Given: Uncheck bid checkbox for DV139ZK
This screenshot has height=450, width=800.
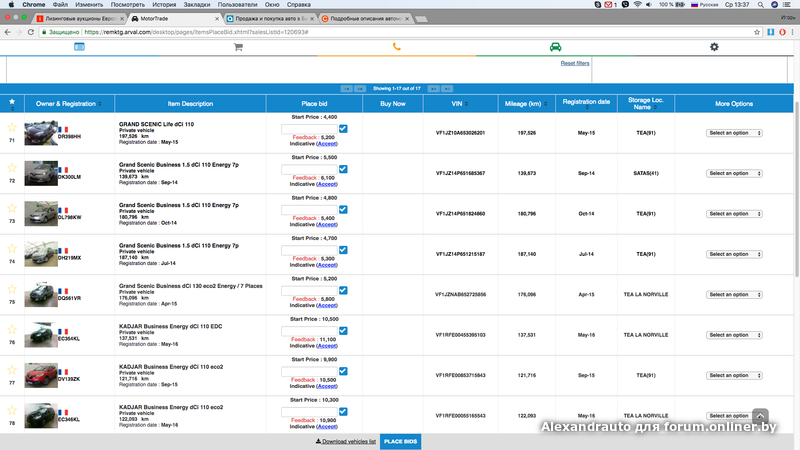Looking at the screenshot, I should 343,371.
